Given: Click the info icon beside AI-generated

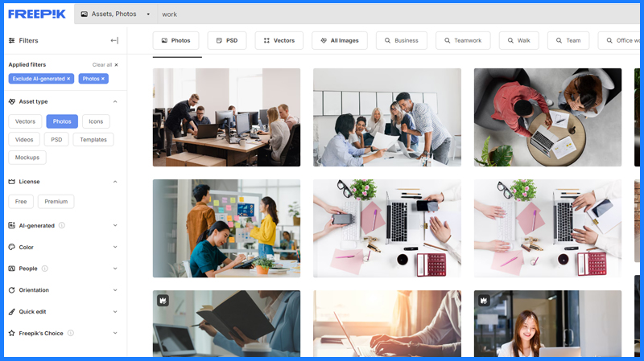Looking at the screenshot, I should (x=62, y=225).
